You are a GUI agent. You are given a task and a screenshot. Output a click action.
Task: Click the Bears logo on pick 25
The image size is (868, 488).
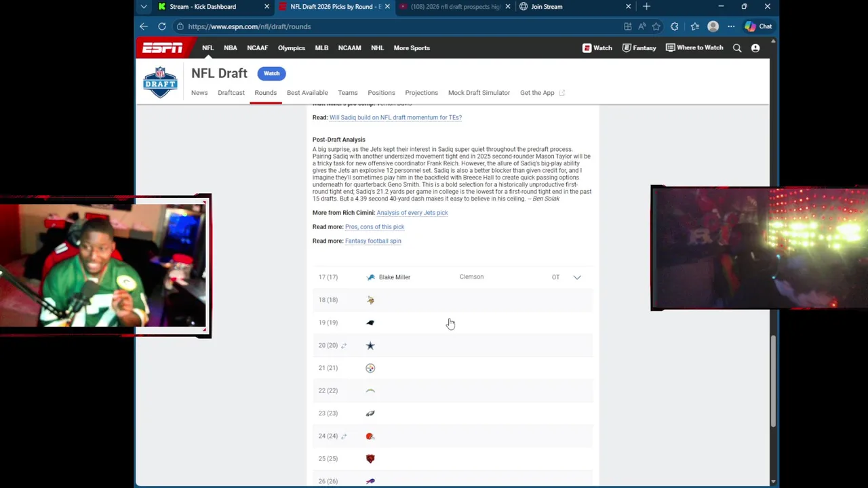point(370,459)
